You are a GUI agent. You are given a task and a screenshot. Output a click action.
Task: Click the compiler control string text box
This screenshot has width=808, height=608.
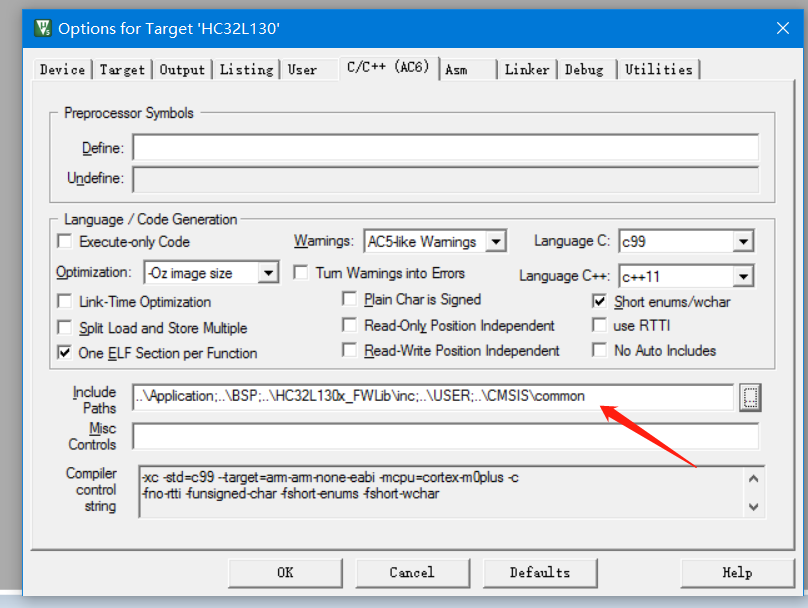(441, 492)
